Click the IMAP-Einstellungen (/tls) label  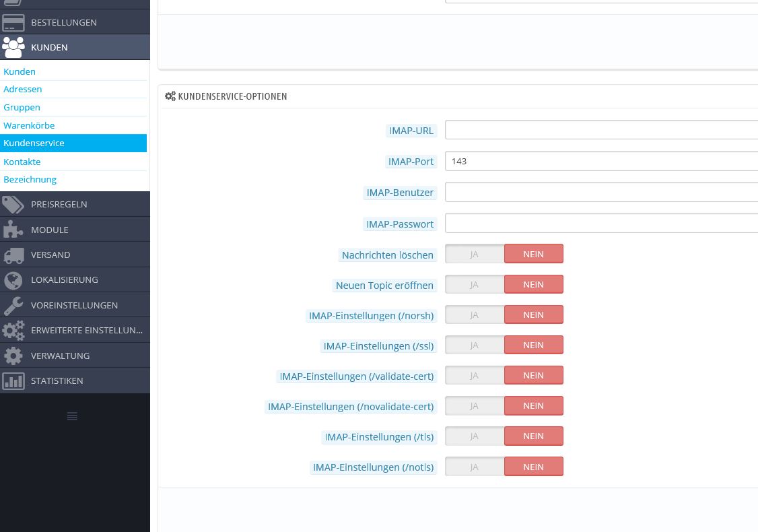[x=379, y=437]
